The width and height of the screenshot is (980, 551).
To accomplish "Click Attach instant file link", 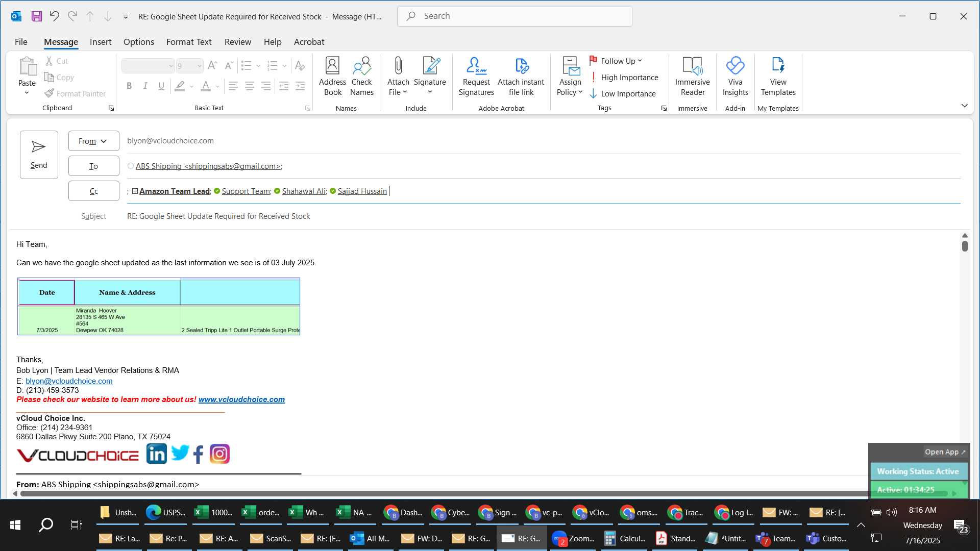I will (x=521, y=77).
